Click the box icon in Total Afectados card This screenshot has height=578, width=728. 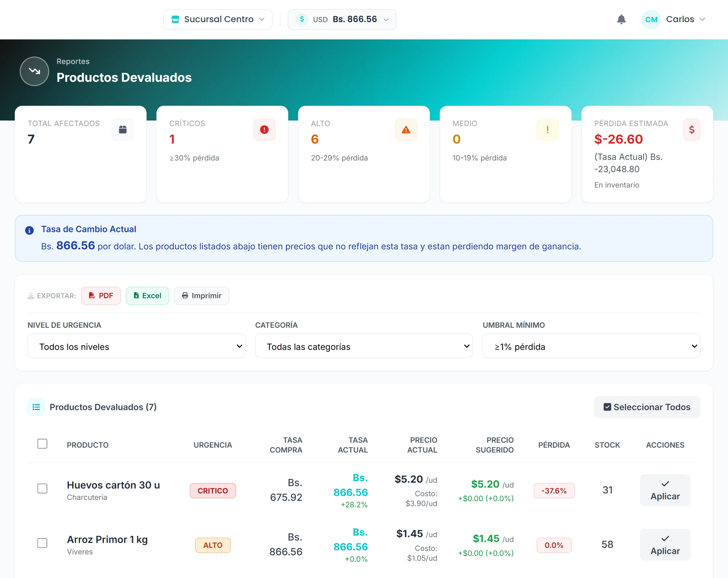pos(123,129)
